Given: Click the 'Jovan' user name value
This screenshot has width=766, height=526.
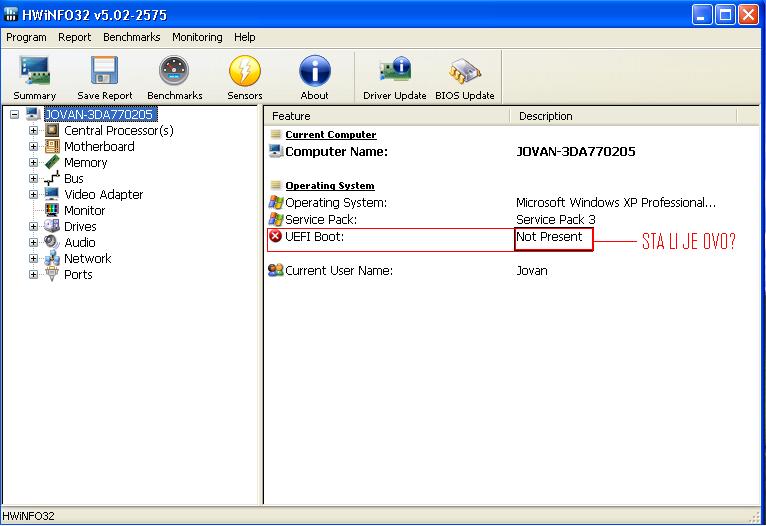Looking at the screenshot, I should 532,271.
